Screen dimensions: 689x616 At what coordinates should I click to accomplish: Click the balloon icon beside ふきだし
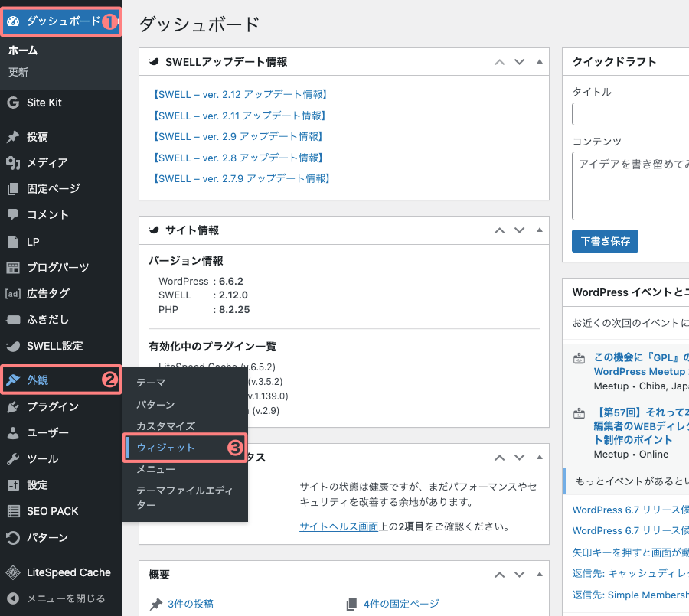(x=13, y=320)
